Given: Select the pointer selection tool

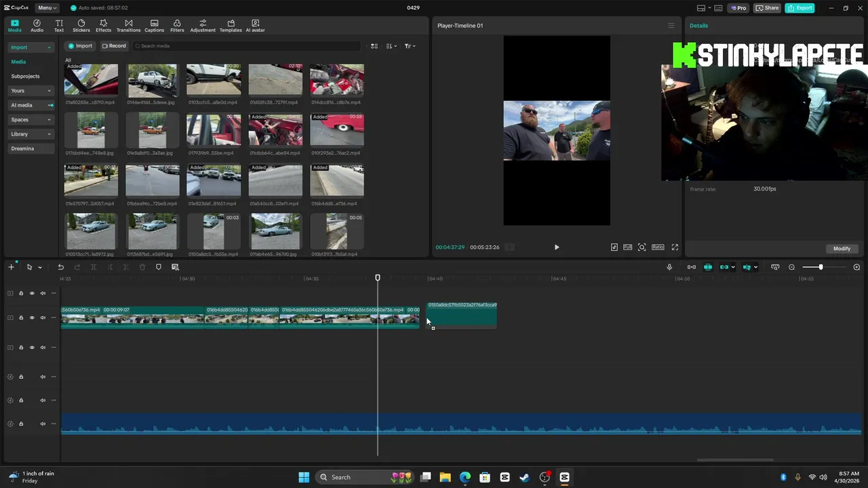Looking at the screenshot, I should coord(29,267).
